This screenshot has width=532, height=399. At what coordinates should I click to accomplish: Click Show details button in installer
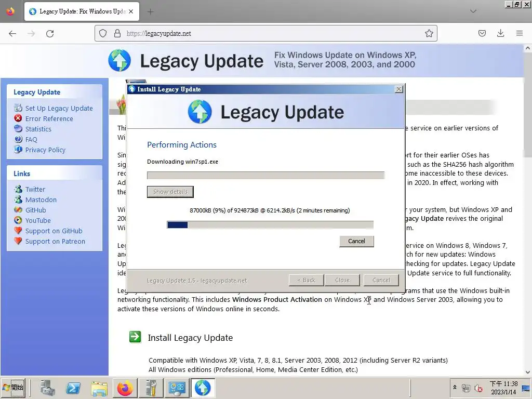[170, 192]
